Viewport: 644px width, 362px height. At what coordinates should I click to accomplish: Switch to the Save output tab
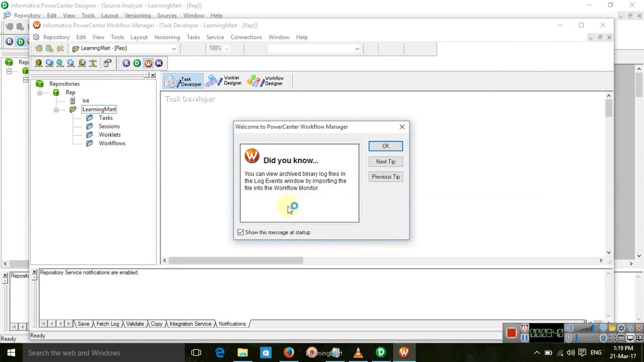pos(84,324)
